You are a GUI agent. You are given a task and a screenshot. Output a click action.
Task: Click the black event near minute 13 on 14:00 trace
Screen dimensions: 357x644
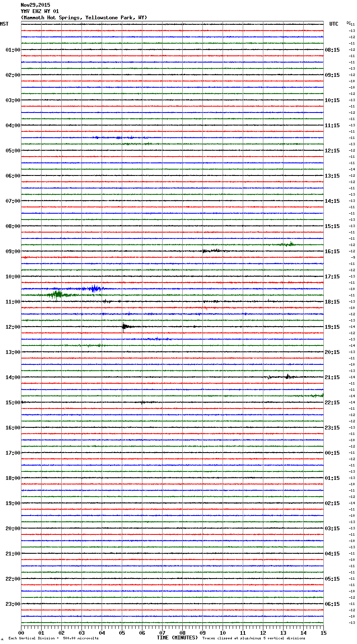(x=288, y=377)
